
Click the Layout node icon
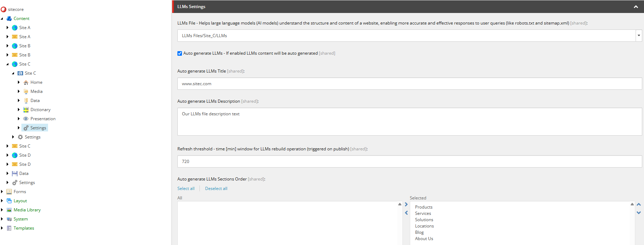coord(9,201)
